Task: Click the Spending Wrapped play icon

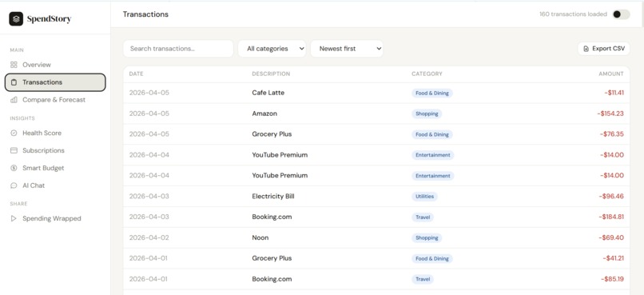Action: [14, 218]
